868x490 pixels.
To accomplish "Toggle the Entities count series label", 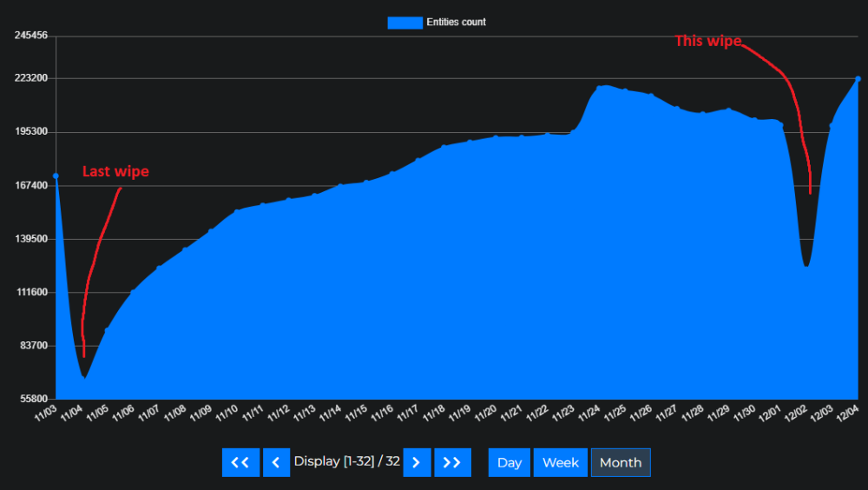I will (456, 23).
